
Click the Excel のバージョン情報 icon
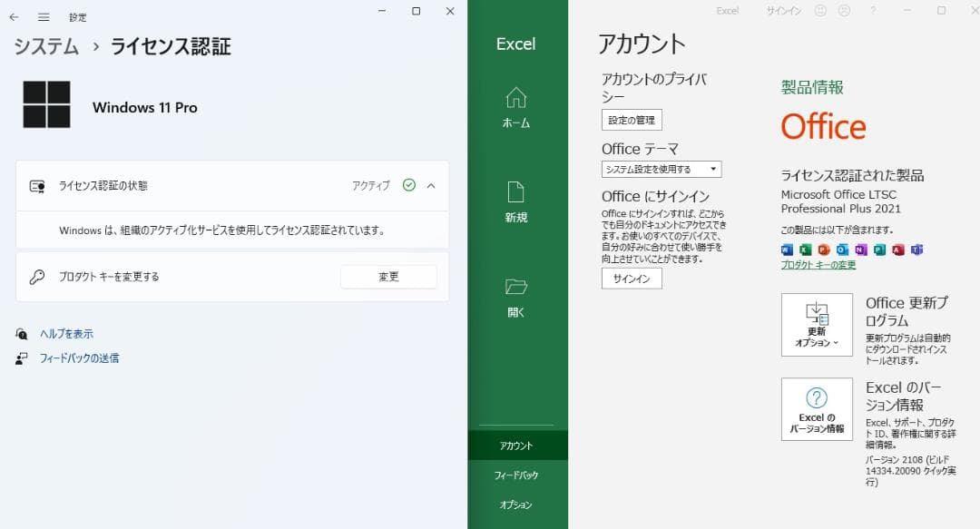[817, 408]
